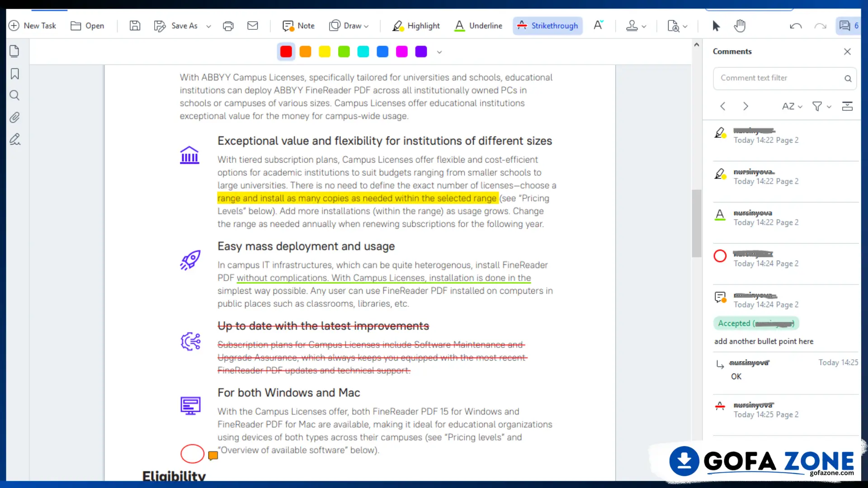868x488 pixels.
Task: Click the yellow highlighted text in document
Action: [x=357, y=198]
